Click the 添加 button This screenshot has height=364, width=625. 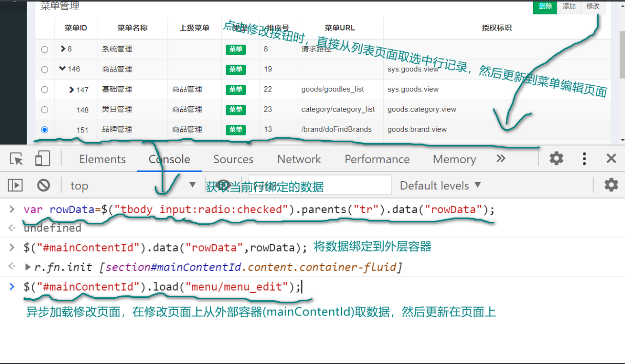569,7
